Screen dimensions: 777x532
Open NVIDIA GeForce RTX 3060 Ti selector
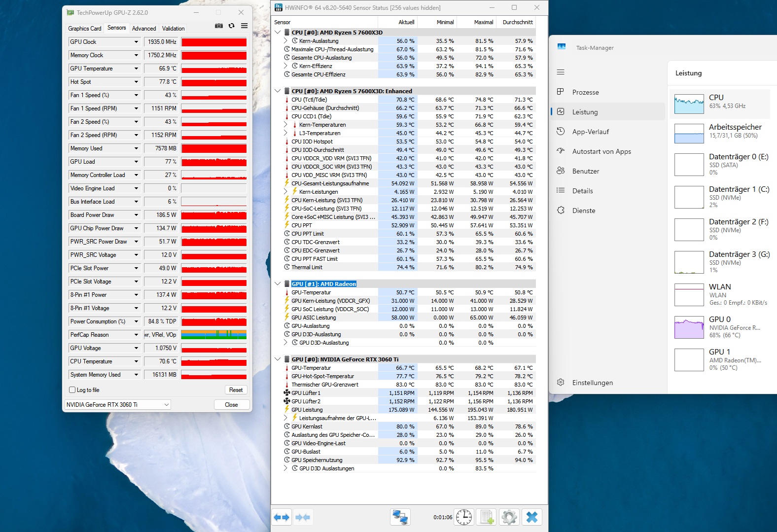tap(118, 405)
